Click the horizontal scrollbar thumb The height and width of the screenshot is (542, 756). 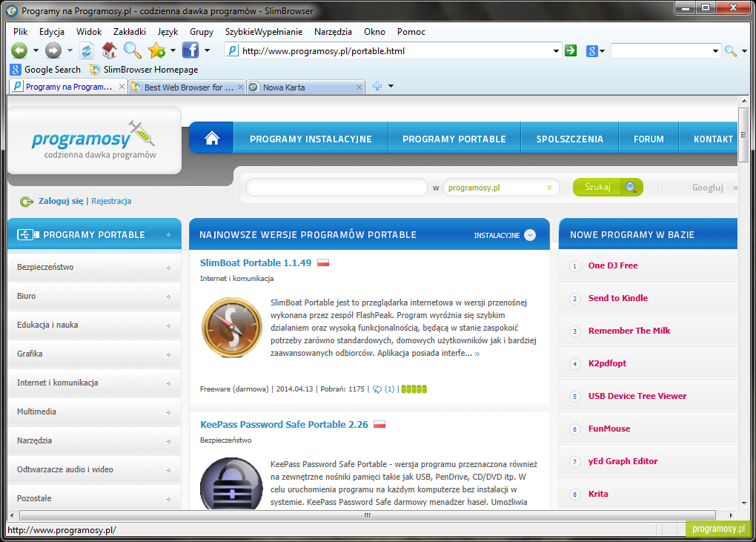[367, 515]
